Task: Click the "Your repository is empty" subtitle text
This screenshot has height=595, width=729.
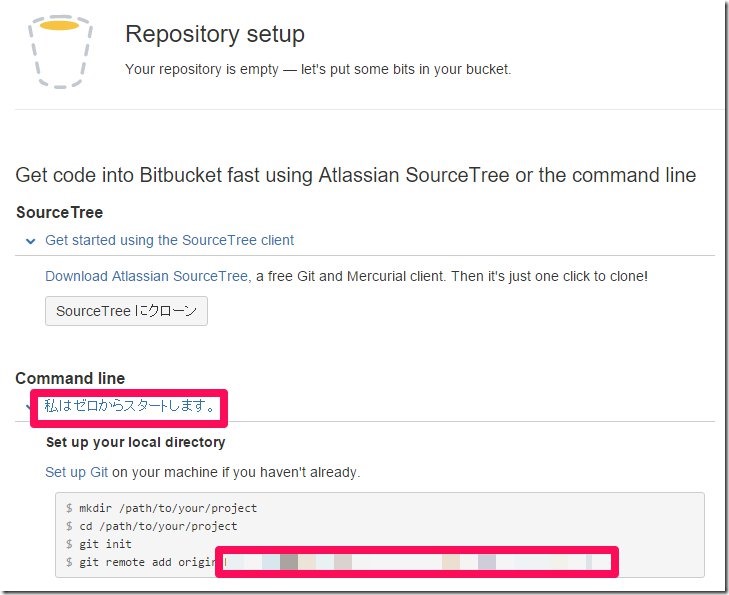Action: coord(317,69)
